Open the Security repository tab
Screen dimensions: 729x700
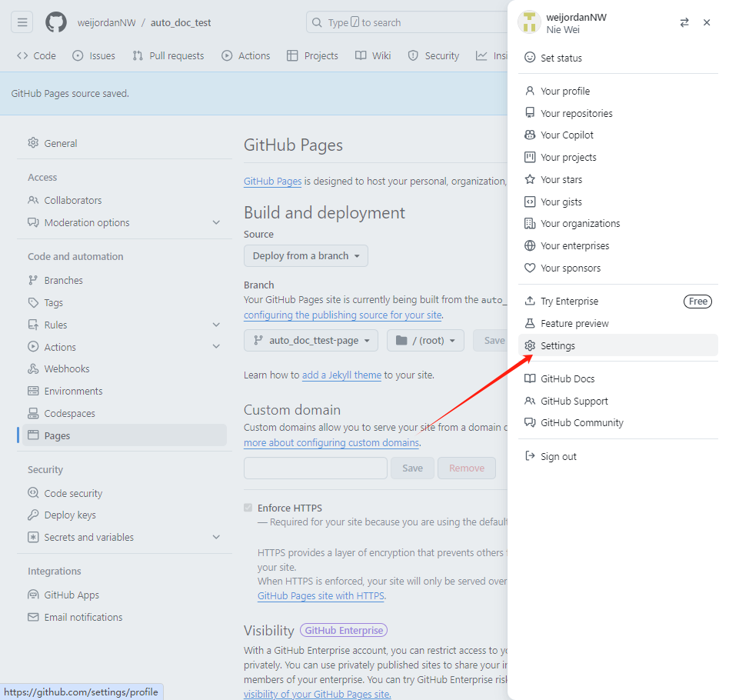[x=433, y=56]
